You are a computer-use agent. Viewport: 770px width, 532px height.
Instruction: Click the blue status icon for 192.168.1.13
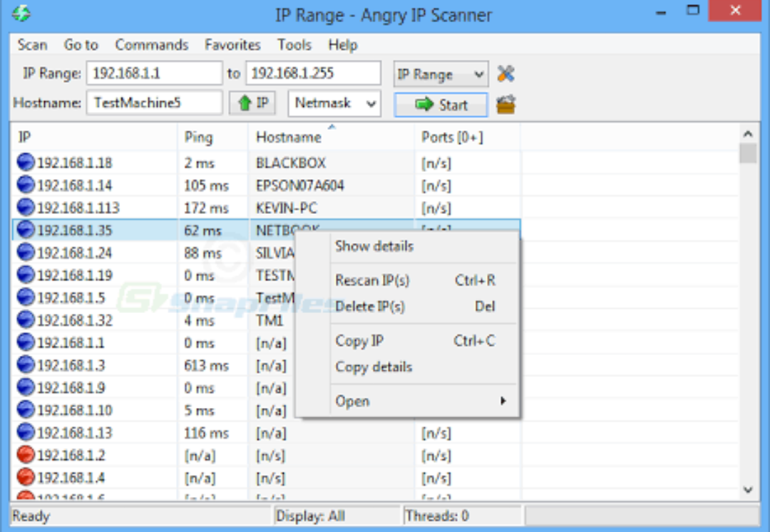[x=26, y=432]
